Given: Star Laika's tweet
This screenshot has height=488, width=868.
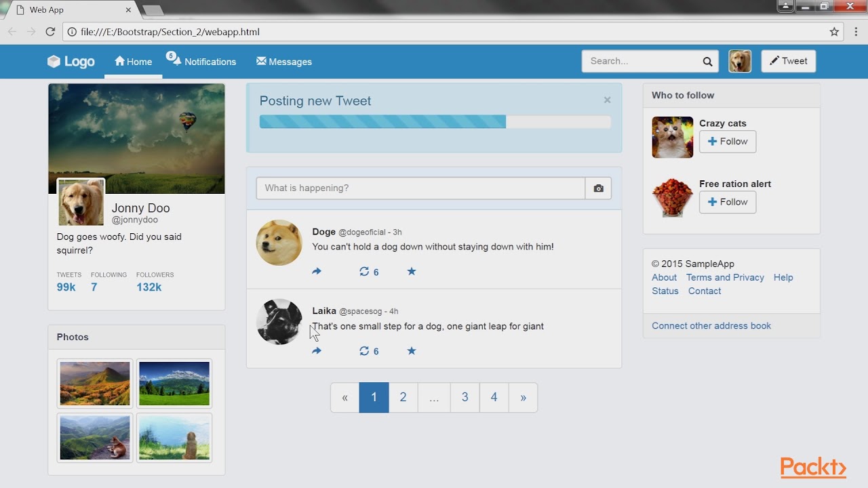Looking at the screenshot, I should tap(412, 350).
